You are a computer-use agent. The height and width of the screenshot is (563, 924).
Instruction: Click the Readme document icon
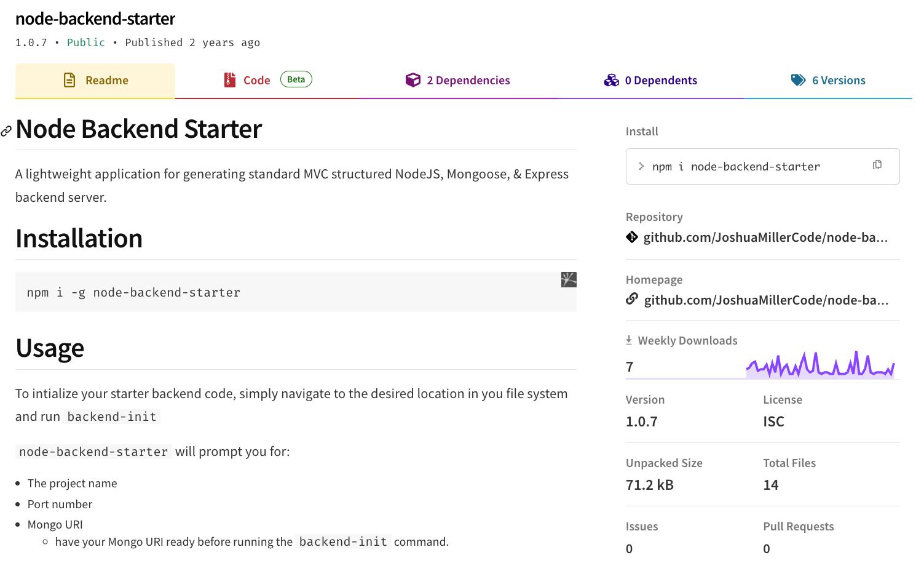coord(69,80)
